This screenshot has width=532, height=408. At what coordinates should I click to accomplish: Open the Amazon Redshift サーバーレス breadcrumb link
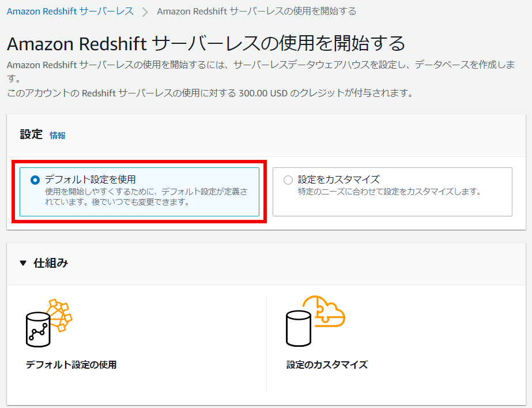[x=70, y=11]
